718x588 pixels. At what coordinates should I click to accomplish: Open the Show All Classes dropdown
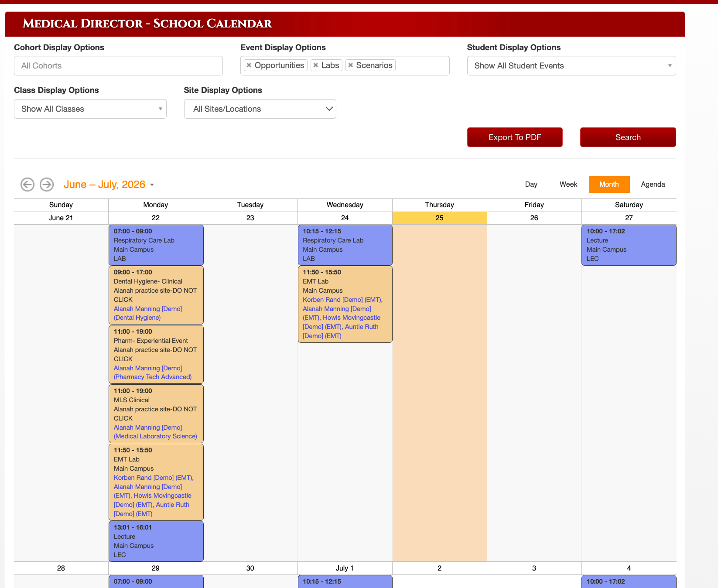90,109
